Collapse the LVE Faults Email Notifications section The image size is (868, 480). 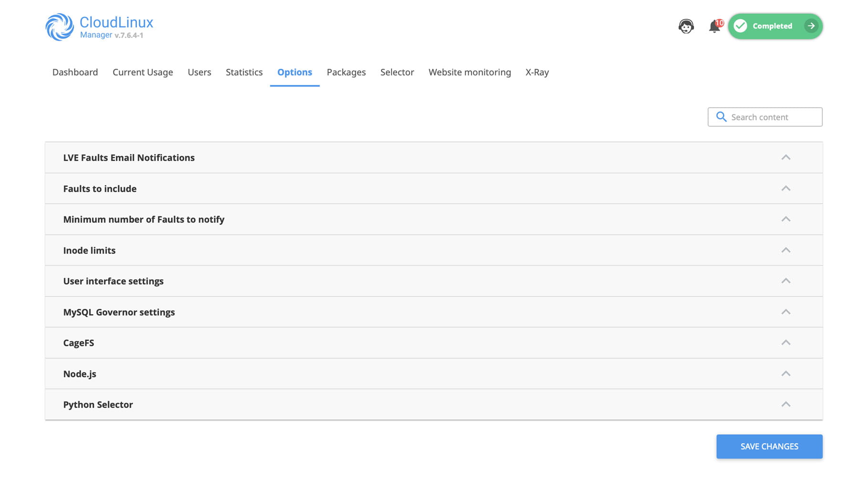(x=785, y=158)
